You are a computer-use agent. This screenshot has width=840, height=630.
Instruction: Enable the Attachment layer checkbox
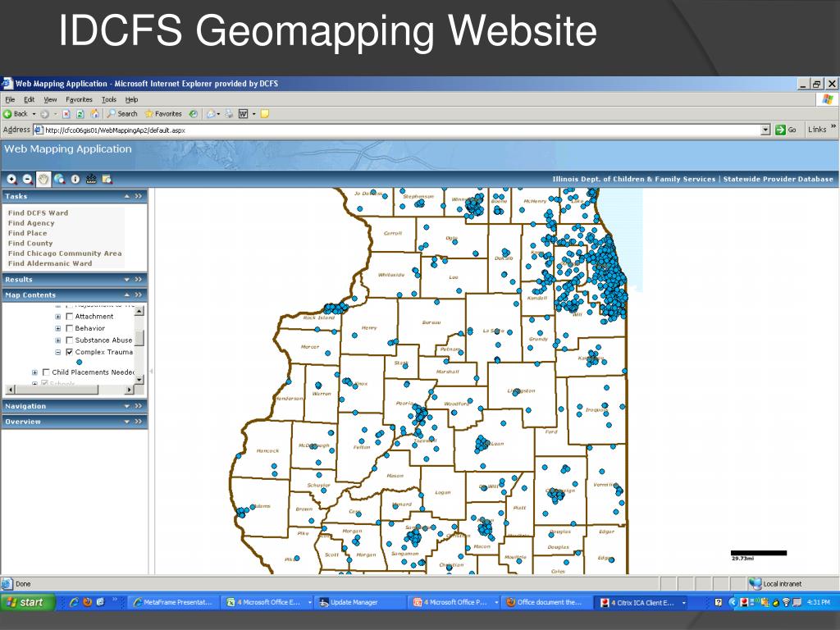click(x=69, y=317)
